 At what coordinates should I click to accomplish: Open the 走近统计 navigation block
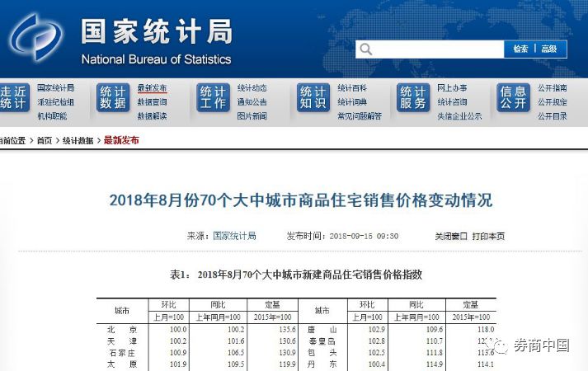(x=14, y=97)
